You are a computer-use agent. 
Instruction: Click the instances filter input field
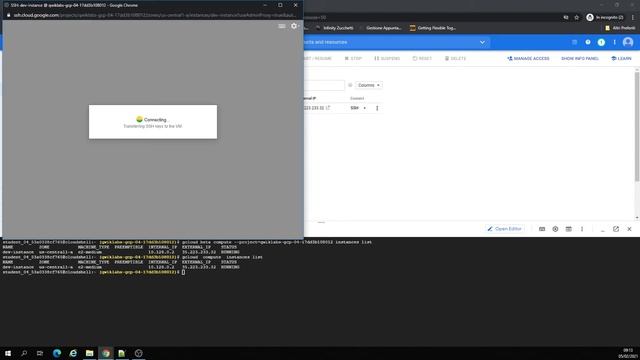[x=324, y=85]
